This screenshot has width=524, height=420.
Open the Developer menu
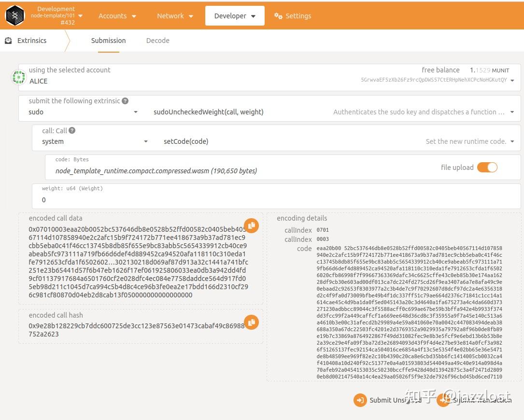click(235, 16)
